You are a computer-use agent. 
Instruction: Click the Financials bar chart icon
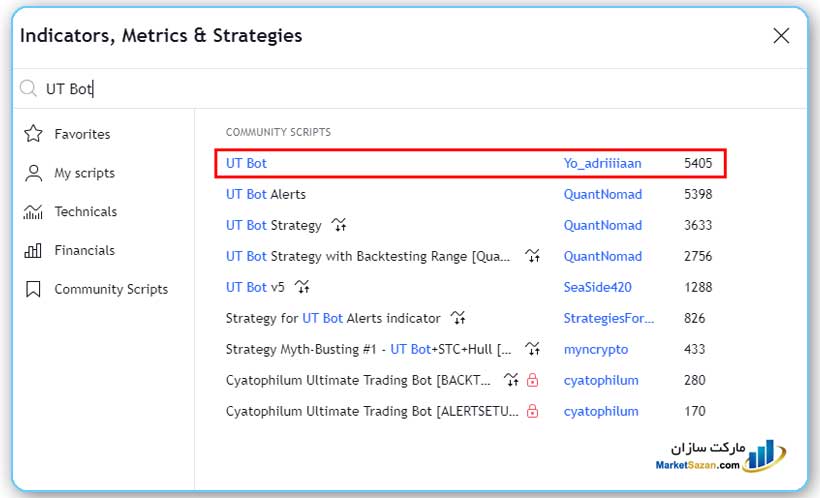click(x=33, y=251)
